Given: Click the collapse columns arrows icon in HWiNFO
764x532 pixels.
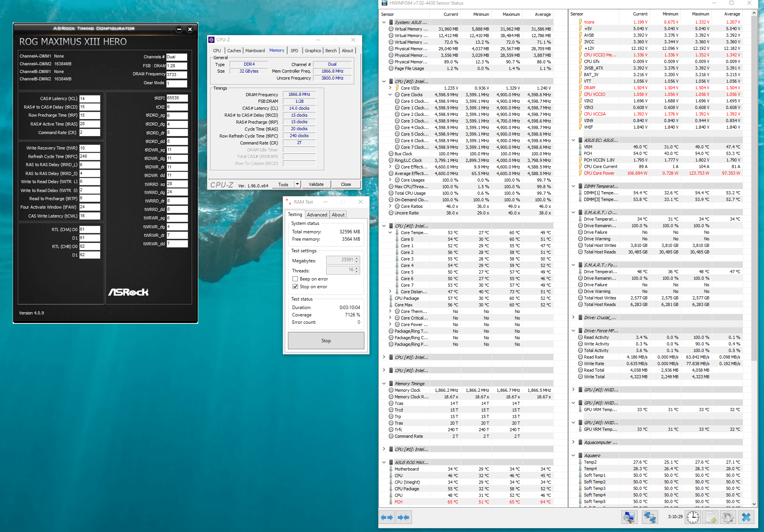Looking at the screenshot, I should pos(403,517).
